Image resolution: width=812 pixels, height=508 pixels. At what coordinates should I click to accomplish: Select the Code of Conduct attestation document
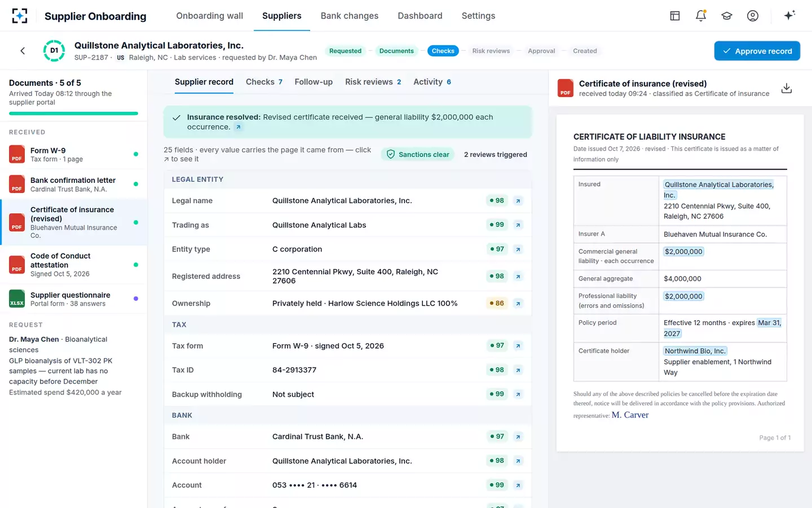click(x=74, y=265)
